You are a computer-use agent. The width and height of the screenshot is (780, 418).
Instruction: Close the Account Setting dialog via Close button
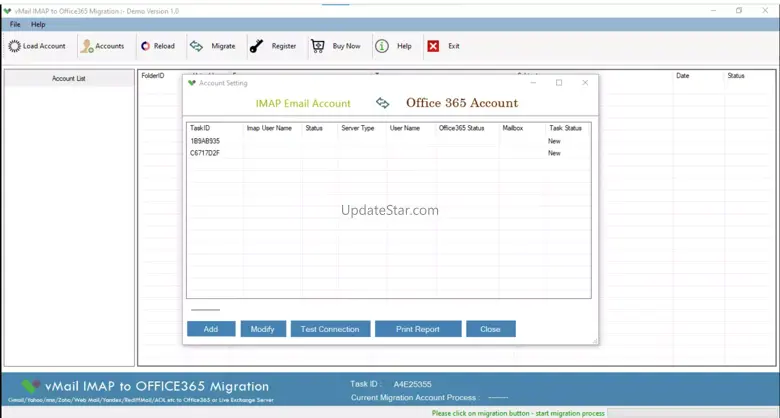[490, 329]
